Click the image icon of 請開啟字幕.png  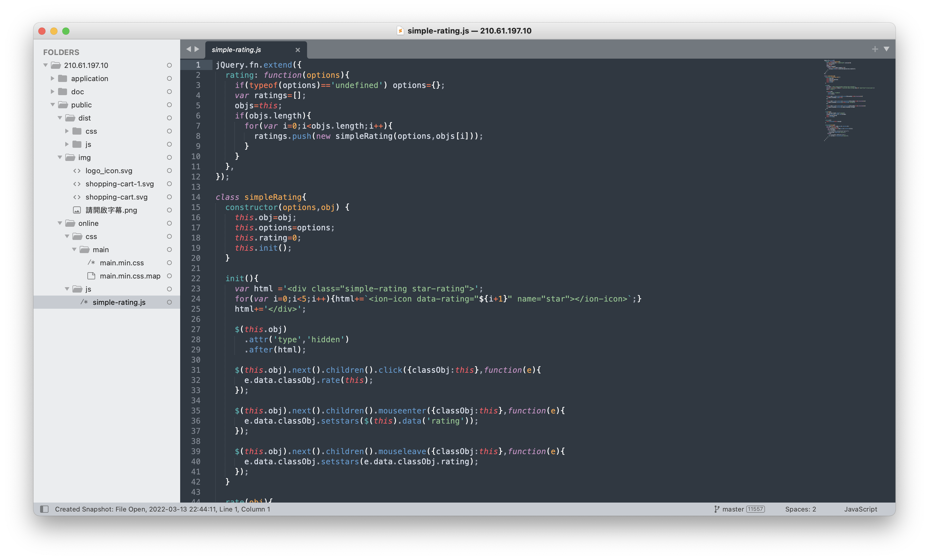(77, 210)
